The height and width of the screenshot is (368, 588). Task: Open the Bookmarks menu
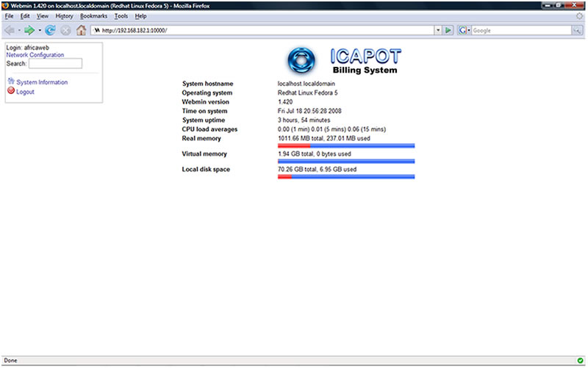tap(93, 16)
